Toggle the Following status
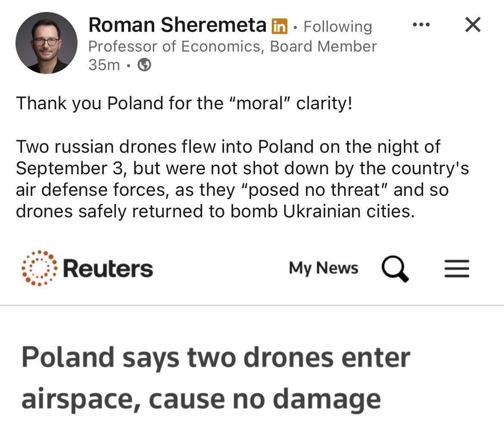This screenshot has height=423, width=504. [338, 26]
